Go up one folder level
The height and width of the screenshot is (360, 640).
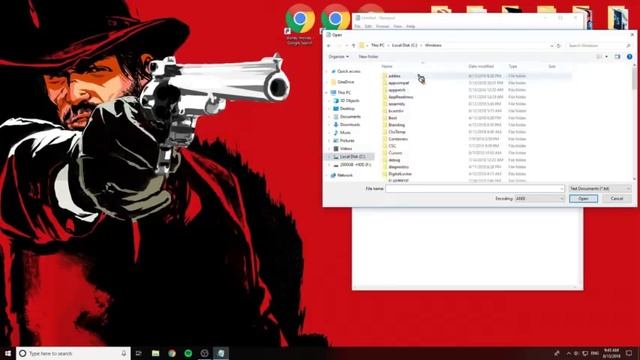[x=353, y=46]
